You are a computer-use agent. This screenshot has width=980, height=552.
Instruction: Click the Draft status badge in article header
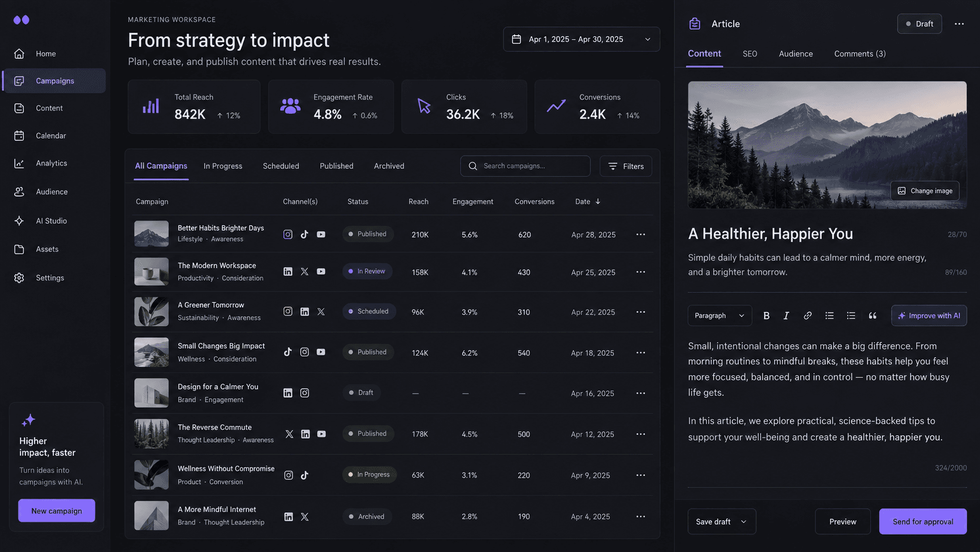point(919,24)
